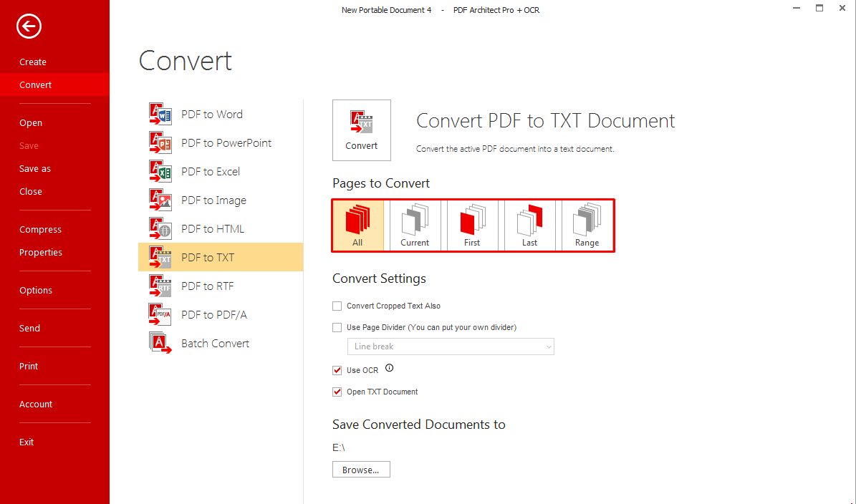Disable Open TXT Document
Image resolution: width=856 pixels, height=504 pixels.
(x=337, y=392)
